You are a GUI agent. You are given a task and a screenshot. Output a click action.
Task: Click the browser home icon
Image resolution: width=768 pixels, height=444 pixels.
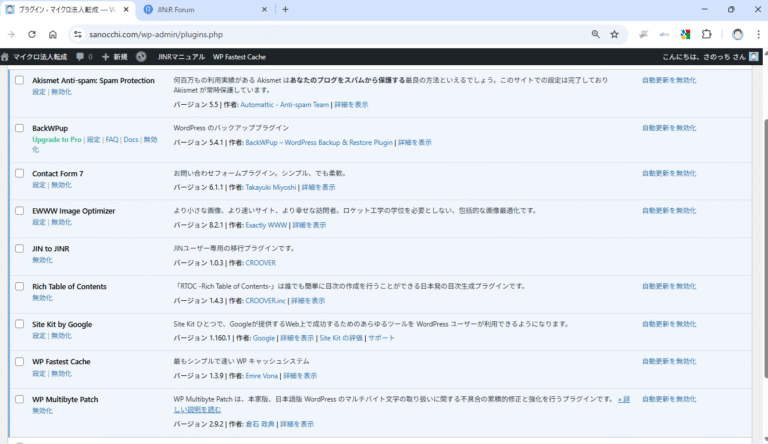tap(52, 34)
